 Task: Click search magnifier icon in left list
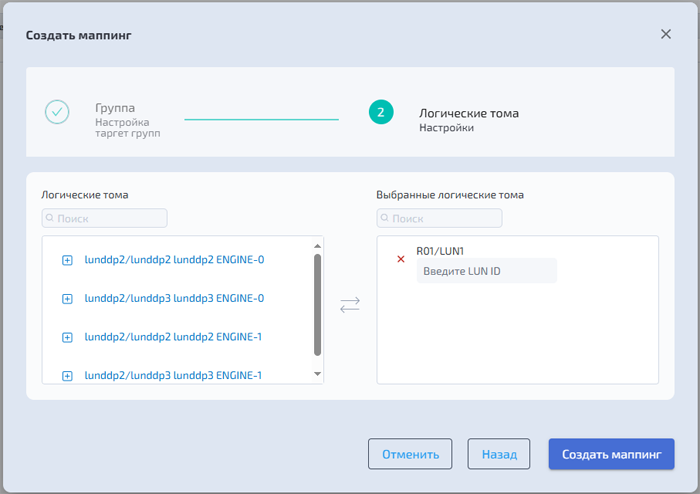click(50, 218)
